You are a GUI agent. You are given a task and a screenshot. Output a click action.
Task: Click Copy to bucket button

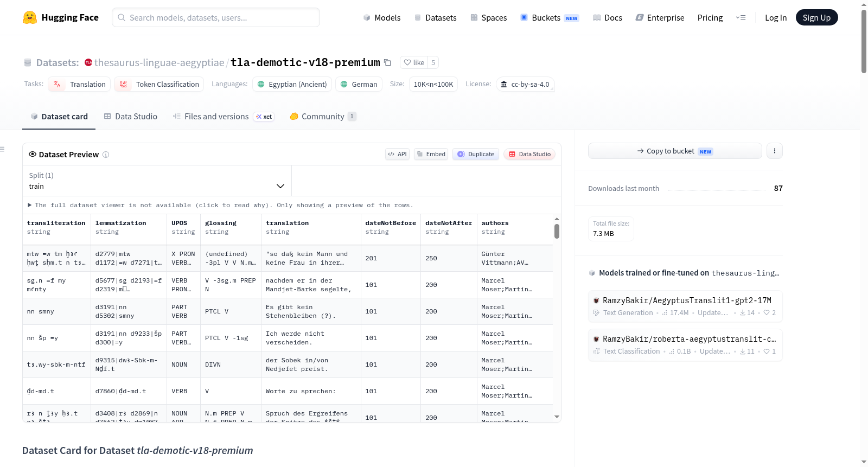click(x=675, y=151)
